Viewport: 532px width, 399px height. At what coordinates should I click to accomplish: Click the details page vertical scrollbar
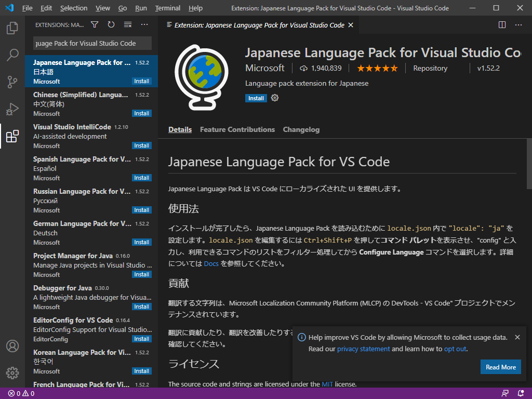[x=529, y=164]
